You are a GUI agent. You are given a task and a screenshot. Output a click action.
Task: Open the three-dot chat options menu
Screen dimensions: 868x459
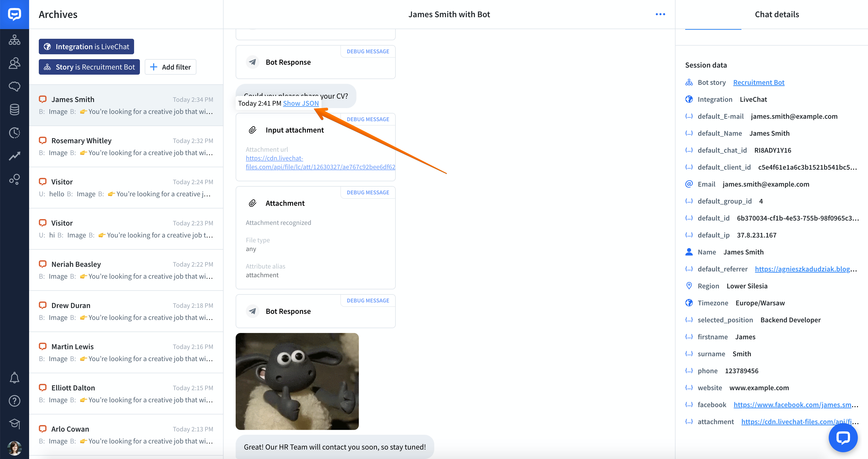[x=660, y=14]
